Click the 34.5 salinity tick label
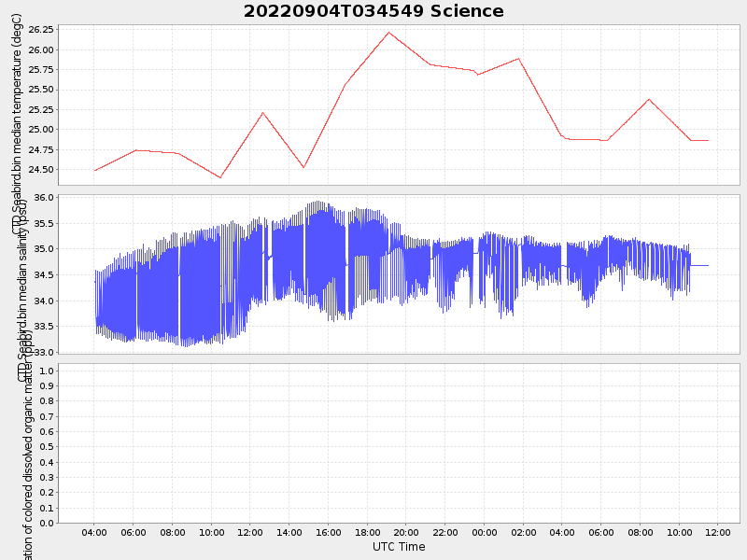This screenshot has height=560, width=747. click(x=44, y=274)
